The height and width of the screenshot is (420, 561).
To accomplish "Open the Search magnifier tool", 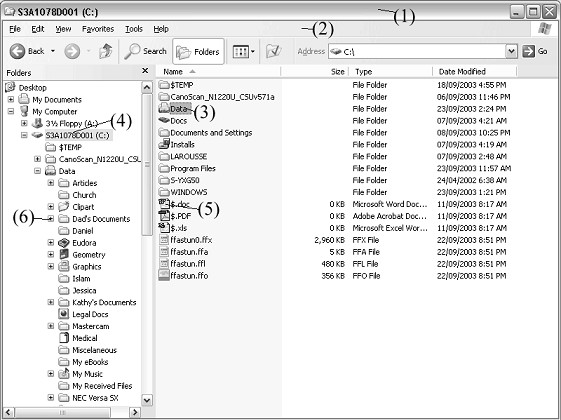I will point(132,52).
